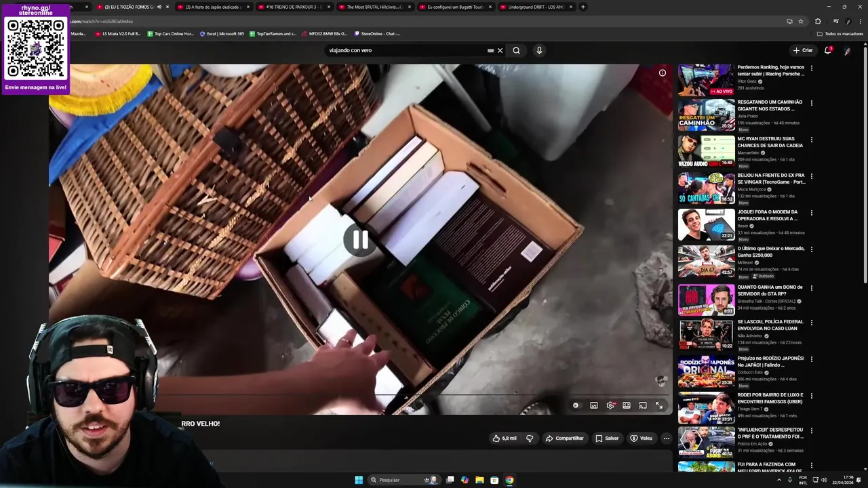Open 'MFD32 BMW E8x G...' bookmark
This screenshot has width=868, height=488.
324,33
